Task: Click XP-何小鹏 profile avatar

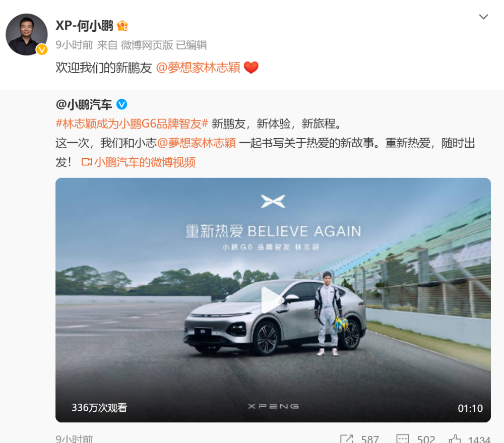Action: (27, 34)
